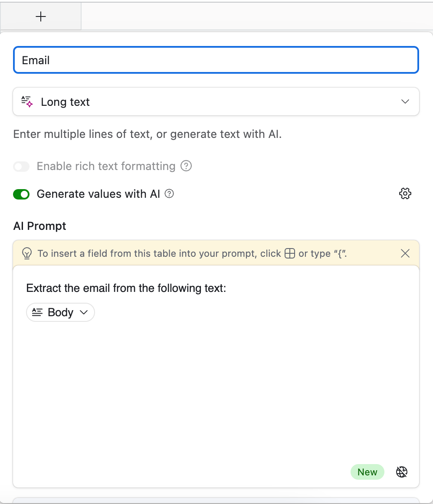Toggle Enable rich text formatting switch
The image size is (433, 504).
point(21,167)
